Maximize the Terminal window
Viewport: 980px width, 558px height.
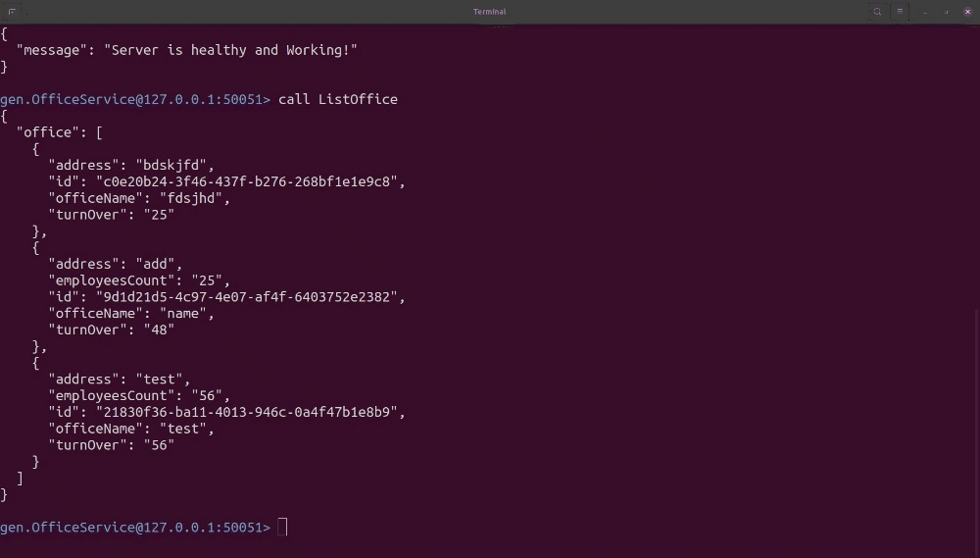tap(946, 12)
